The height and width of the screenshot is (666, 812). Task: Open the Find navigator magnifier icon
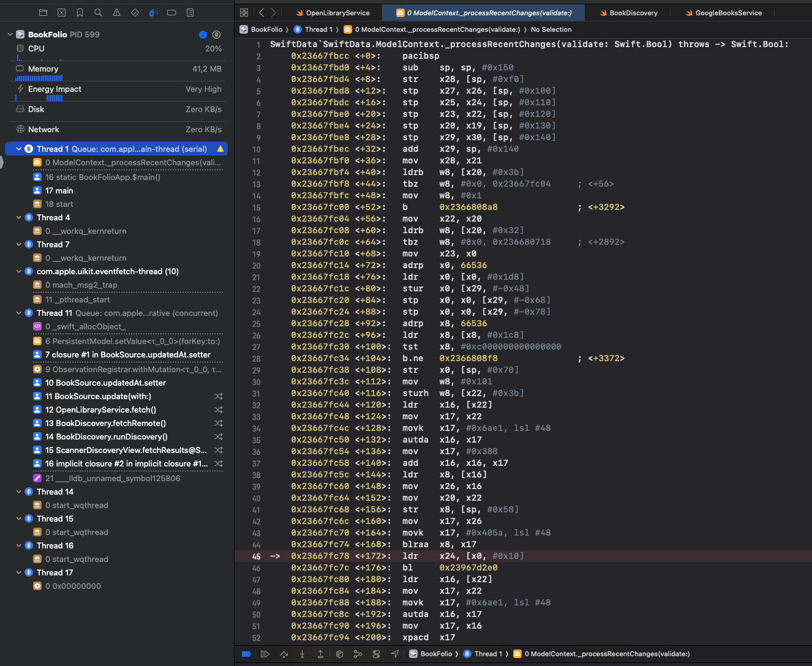coord(98,12)
